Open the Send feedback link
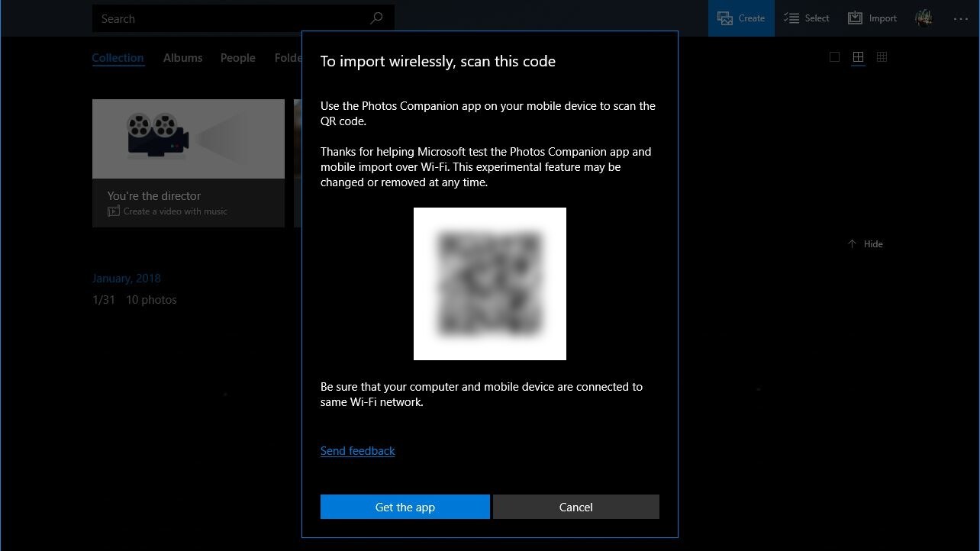The image size is (980, 551). tap(357, 451)
